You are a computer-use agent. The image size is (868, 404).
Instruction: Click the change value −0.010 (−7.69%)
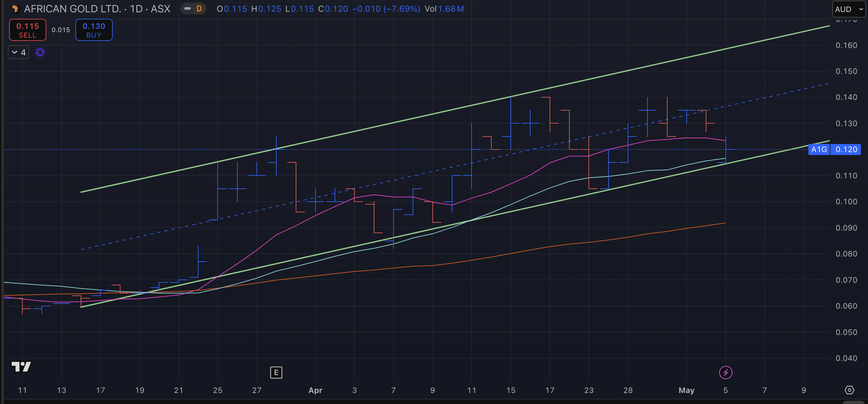[386, 9]
